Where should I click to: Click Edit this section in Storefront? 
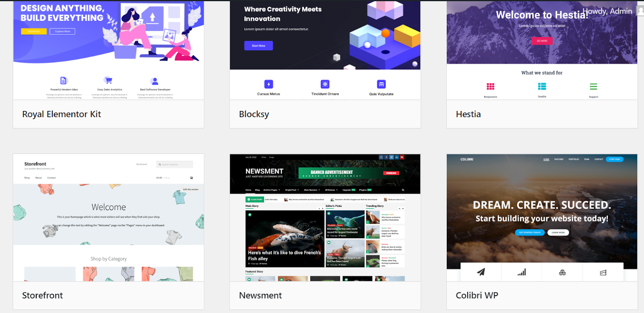[191, 189]
